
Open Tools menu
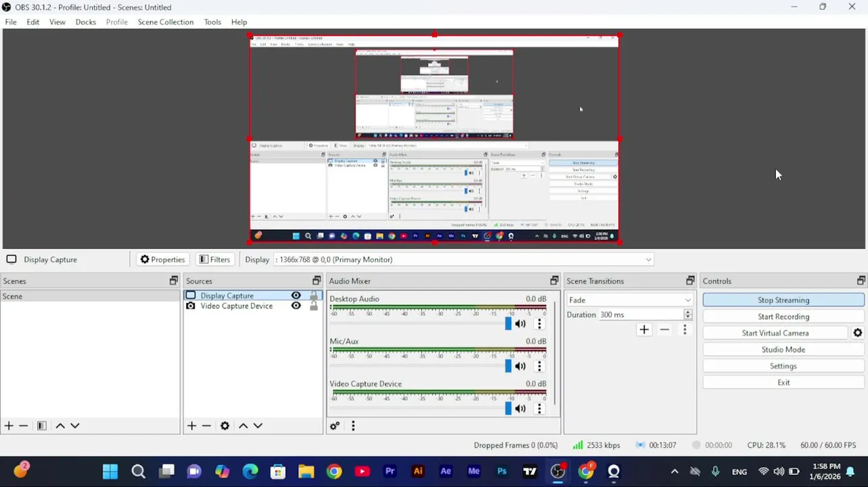212,22
